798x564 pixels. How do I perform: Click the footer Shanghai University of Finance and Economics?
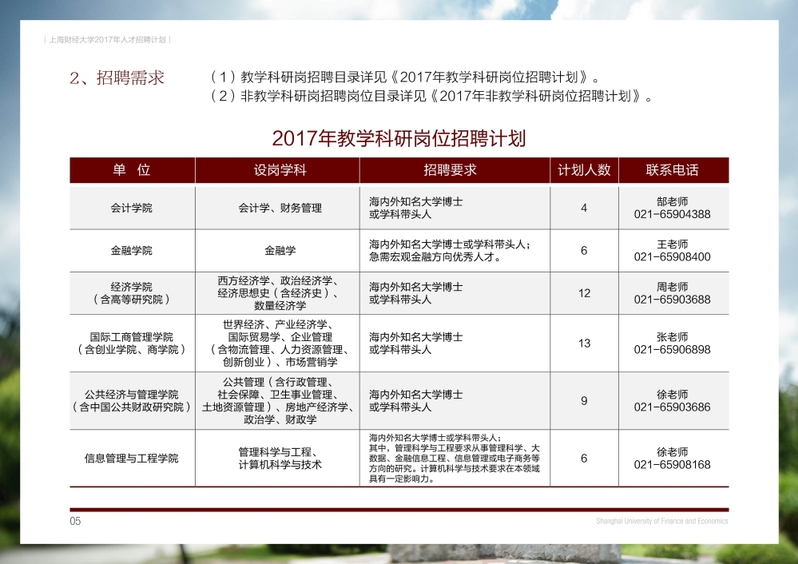[x=661, y=522]
